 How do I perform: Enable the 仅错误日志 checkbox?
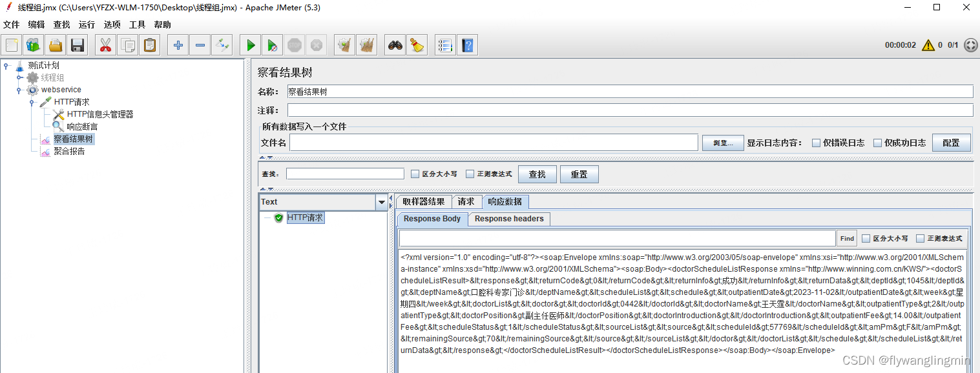[x=816, y=143]
